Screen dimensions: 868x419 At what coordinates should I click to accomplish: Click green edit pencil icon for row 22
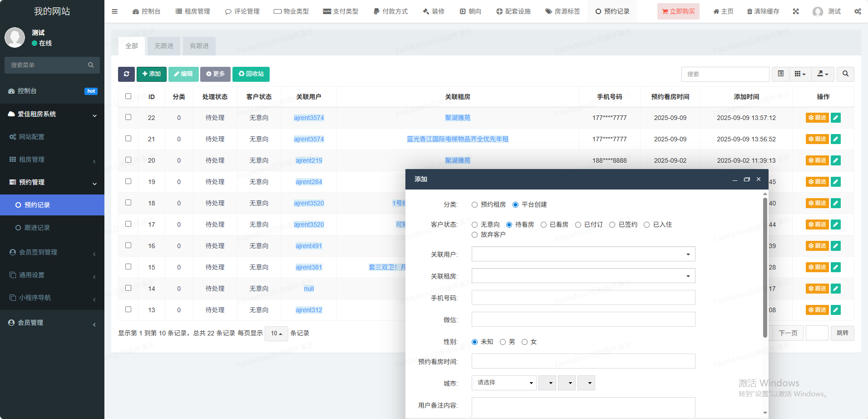click(x=835, y=118)
